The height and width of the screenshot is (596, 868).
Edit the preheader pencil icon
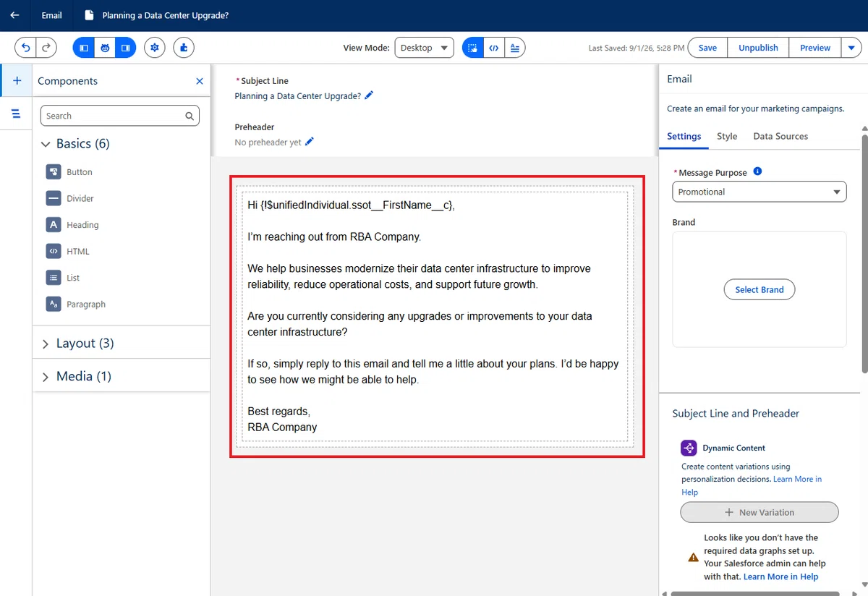pyautogui.click(x=310, y=142)
